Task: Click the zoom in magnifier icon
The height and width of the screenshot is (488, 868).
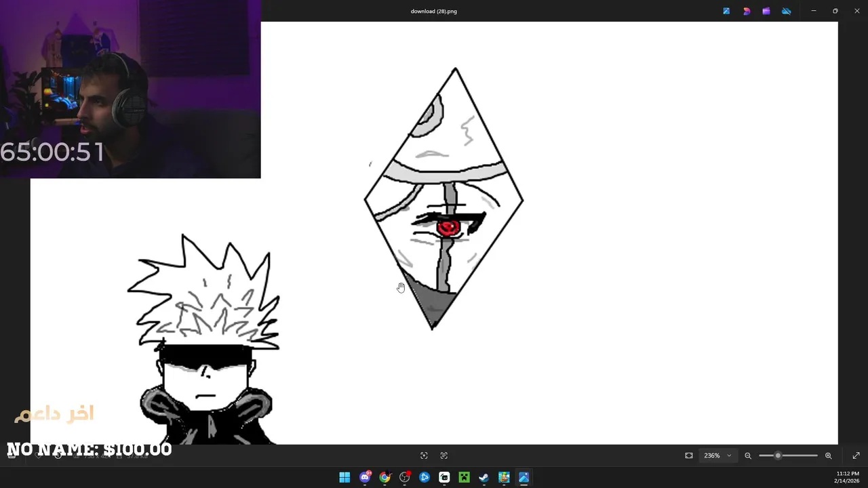Action: coord(828,455)
